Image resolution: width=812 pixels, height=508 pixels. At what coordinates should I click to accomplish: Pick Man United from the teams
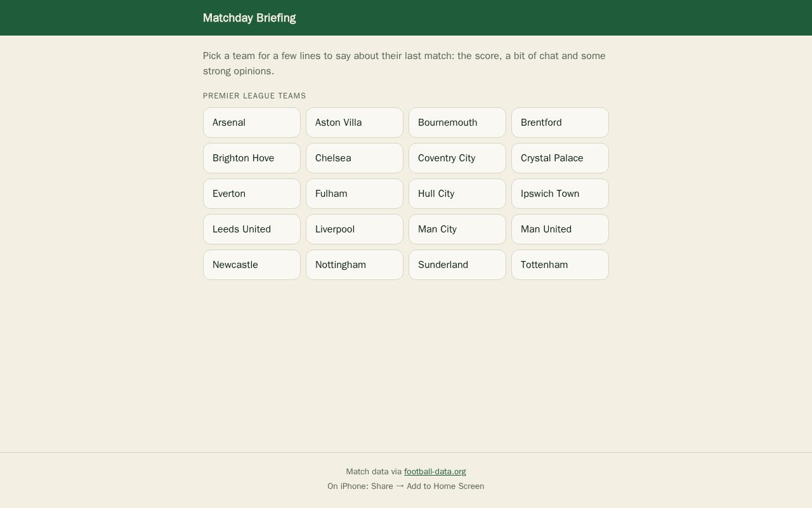coord(560,229)
